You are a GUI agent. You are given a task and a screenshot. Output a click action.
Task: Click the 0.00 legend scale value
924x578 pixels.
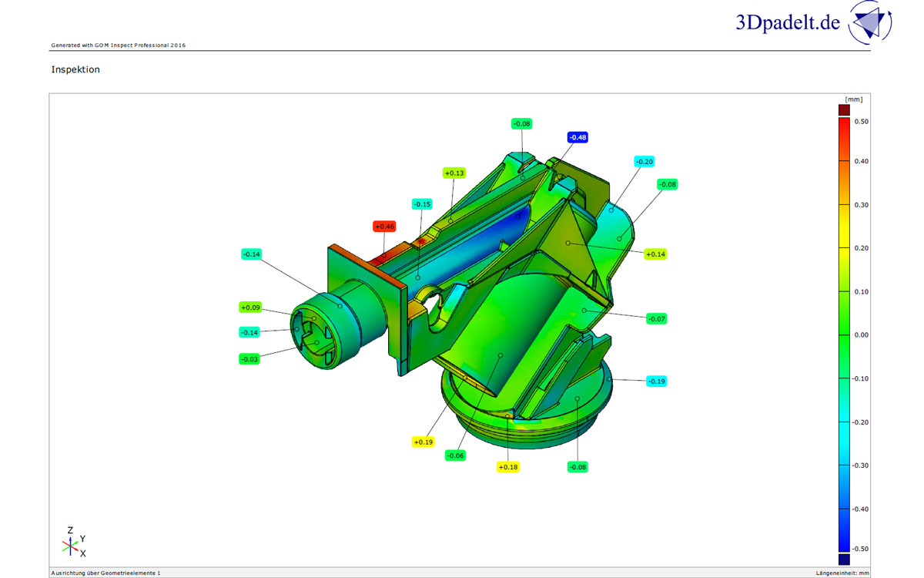(x=862, y=335)
